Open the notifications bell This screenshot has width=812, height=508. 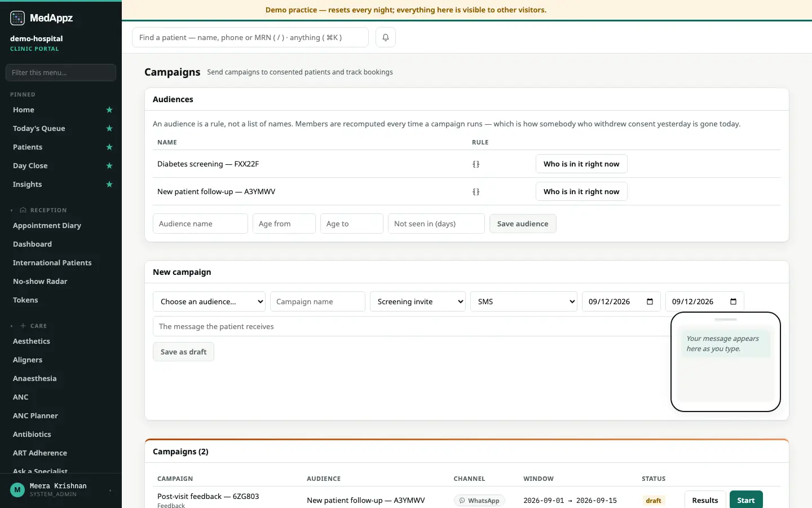386,37
